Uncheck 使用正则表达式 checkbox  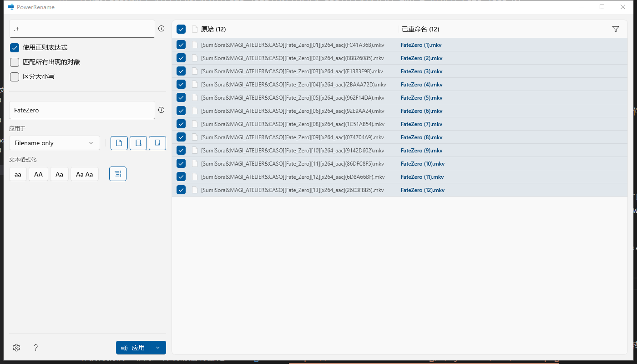(x=15, y=48)
